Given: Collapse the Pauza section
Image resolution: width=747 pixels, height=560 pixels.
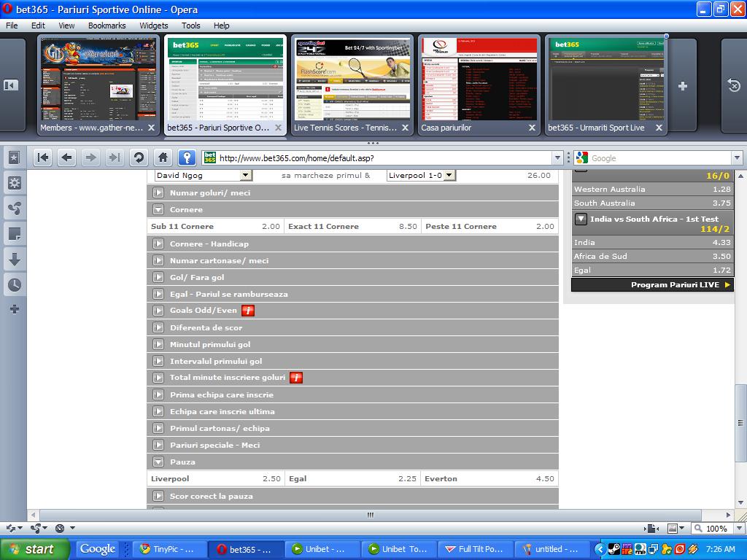Looking at the screenshot, I should pos(158,462).
